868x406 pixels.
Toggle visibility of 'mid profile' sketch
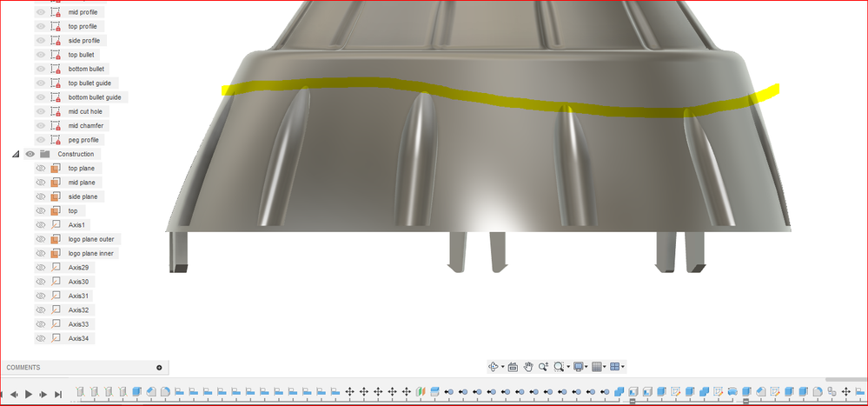tap(41, 11)
